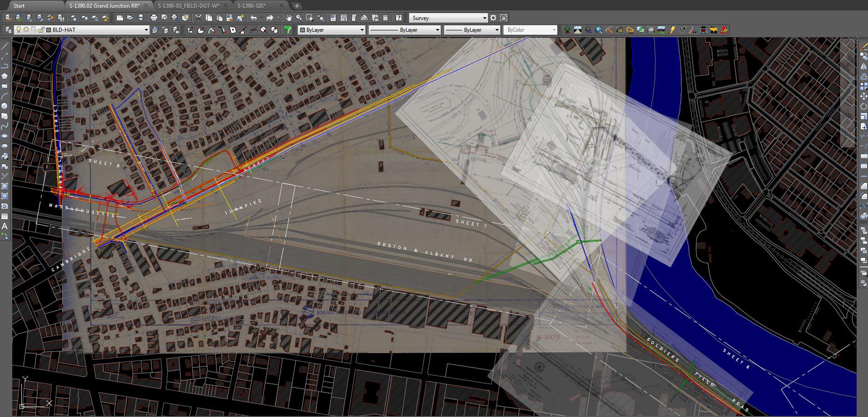The height and width of the screenshot is (417, 868).
Task: Click the Undo arrow button
Action: point(254,18)
